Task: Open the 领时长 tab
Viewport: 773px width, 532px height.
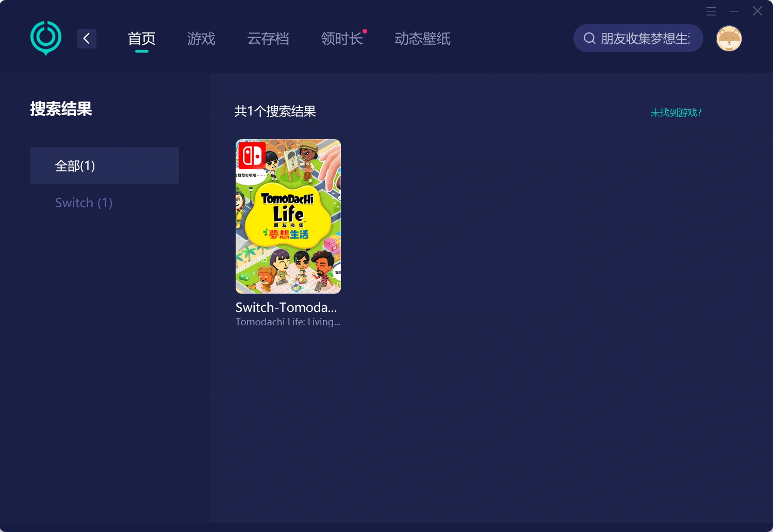Action: point(342,39)
